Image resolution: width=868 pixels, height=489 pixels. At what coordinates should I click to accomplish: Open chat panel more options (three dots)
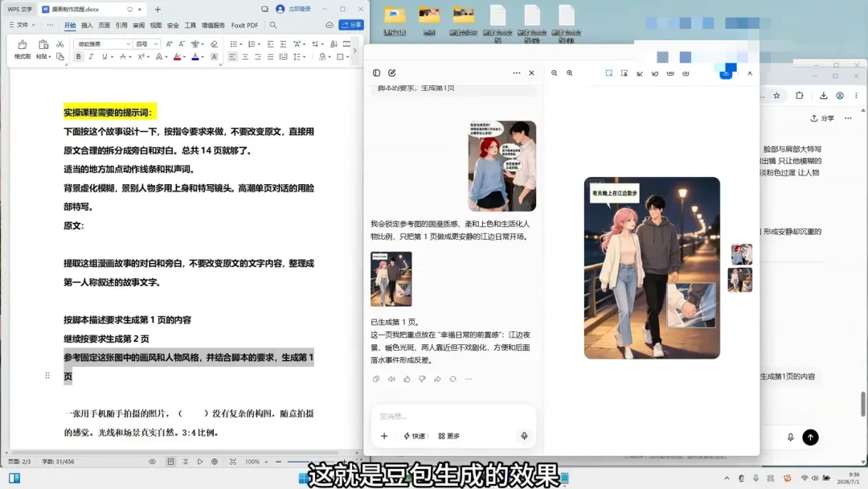(517, 72)
